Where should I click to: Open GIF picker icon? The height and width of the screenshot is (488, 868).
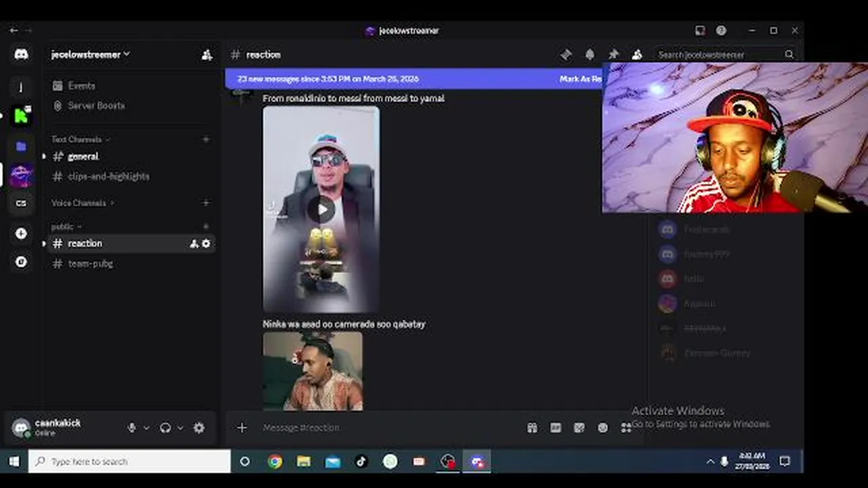click(555, 428)
